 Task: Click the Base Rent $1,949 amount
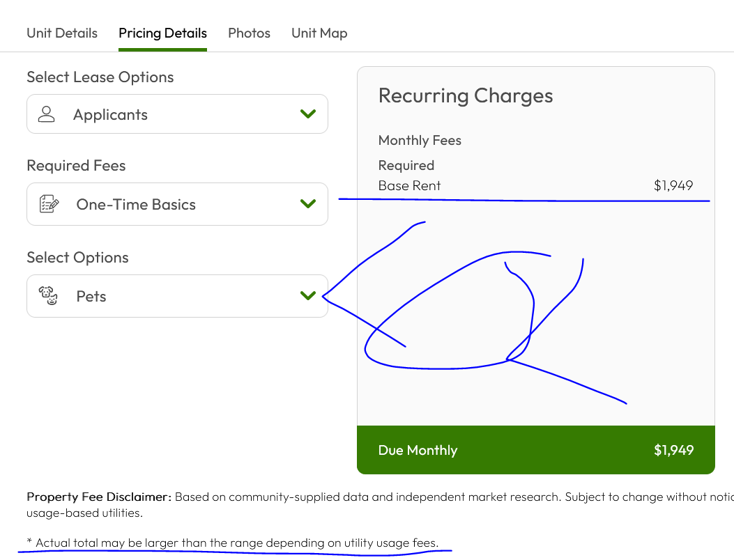(x=673, y=186)
